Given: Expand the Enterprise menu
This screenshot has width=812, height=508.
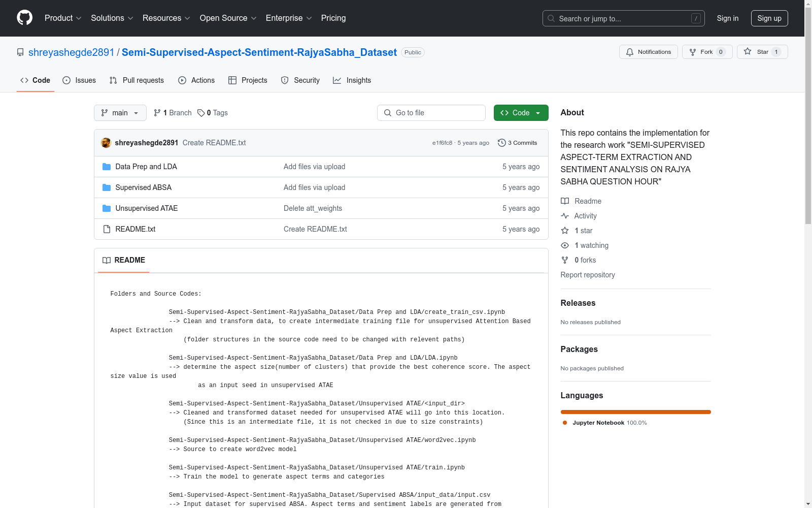Looking at the screenshot, I should 289,18.
